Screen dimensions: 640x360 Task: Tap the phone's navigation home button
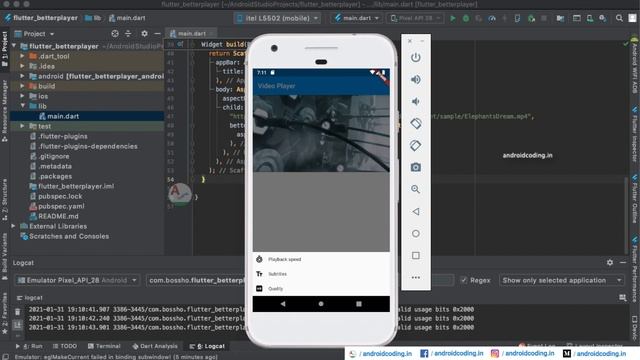321,304
